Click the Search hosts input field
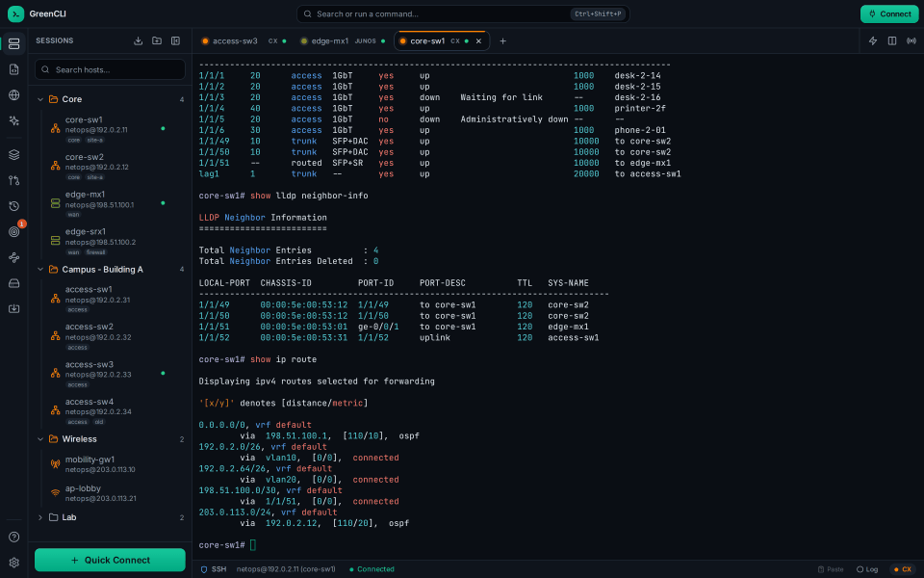Viewport: 924px width, 578px height. [x=110, y=69]
